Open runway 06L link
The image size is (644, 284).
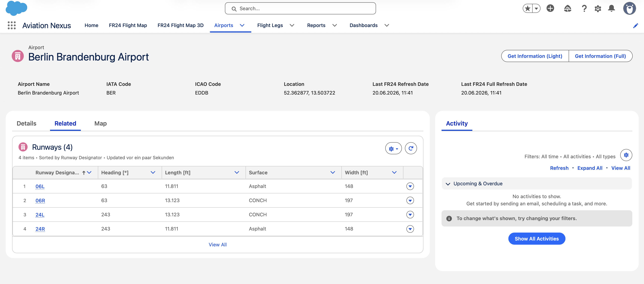[40, 186]
